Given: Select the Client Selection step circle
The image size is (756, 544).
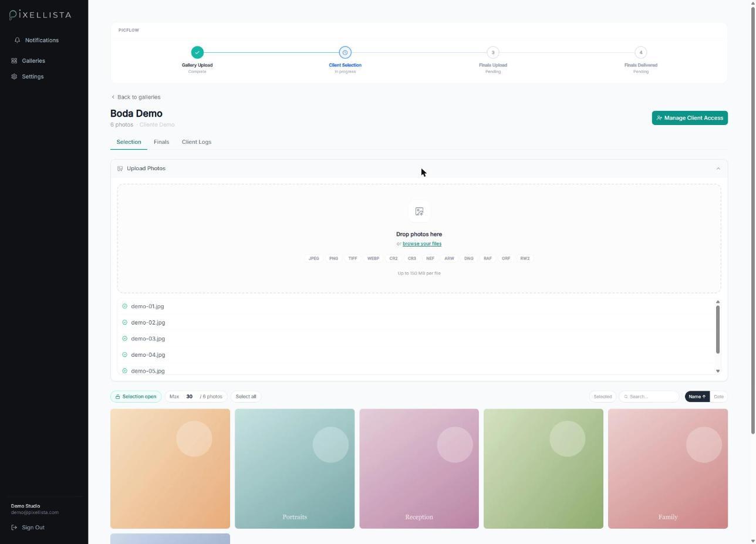Looking at the screenshot, I should tap(345, 53).
